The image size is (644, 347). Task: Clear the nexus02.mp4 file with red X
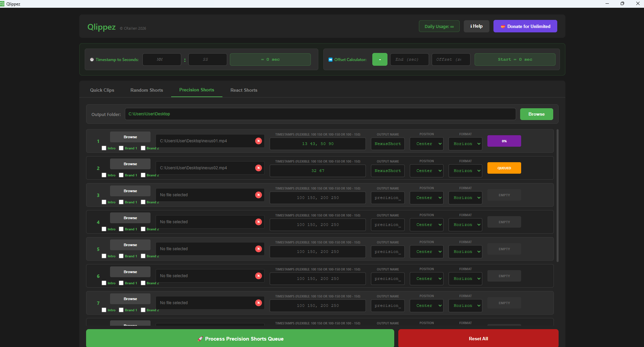(x=259, y=168)
